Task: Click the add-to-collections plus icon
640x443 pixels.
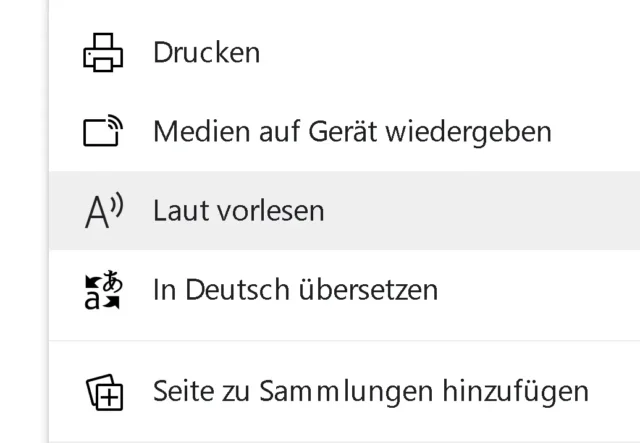Action: [x=102, y=390]
